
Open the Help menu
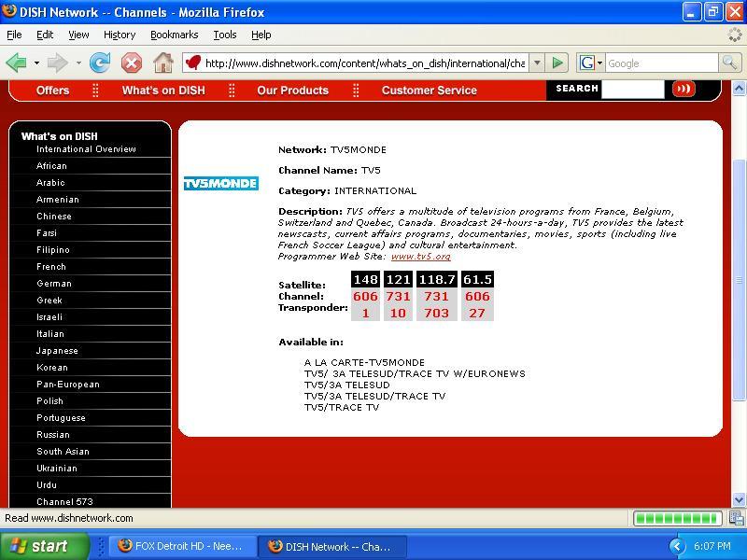[x=261, y=35]
